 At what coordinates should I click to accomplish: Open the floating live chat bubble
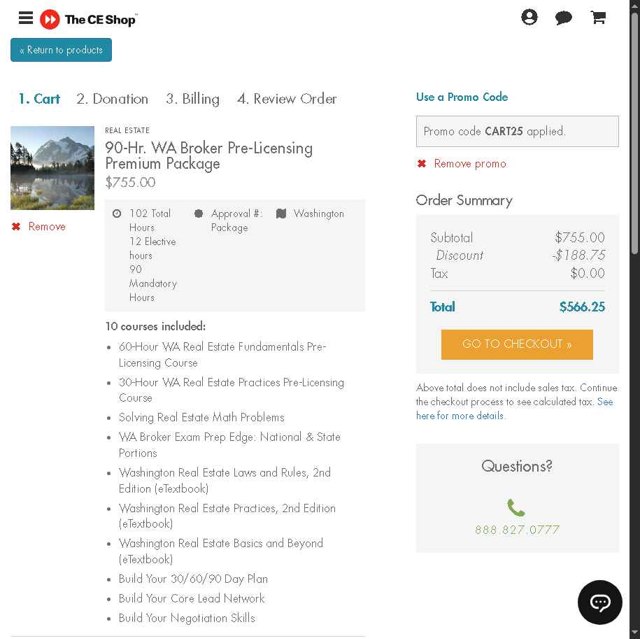[600, 602]
